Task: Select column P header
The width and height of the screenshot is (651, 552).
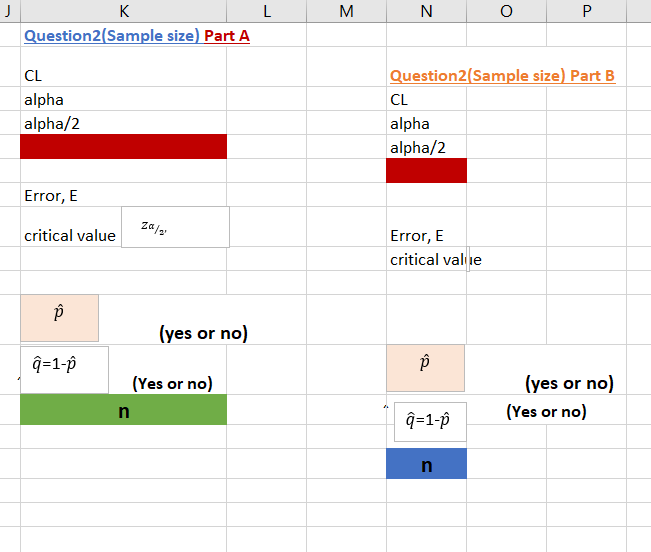Action: (x=586, y=11)
